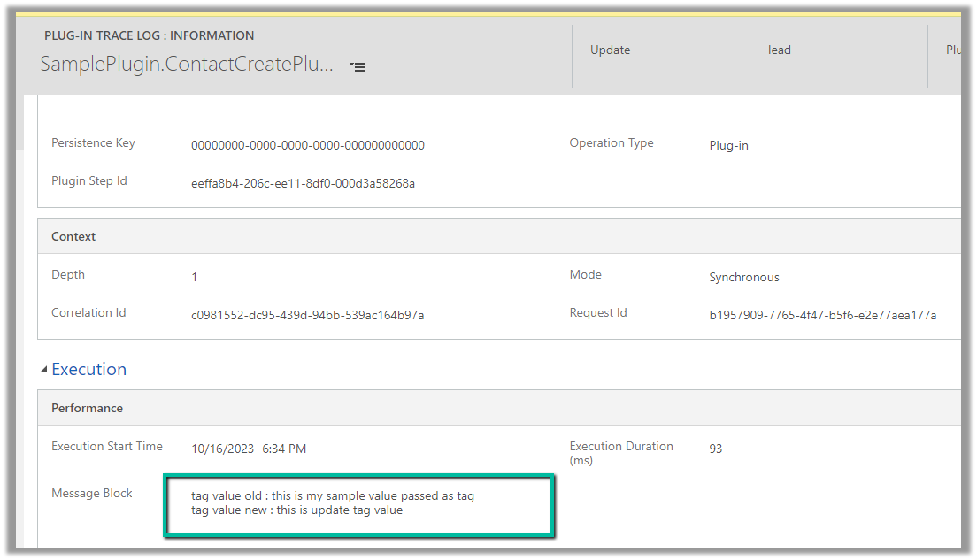Click the Performance section header
Image resolution: width=977 pixels, height=560 pixels.
coord(87,408)
